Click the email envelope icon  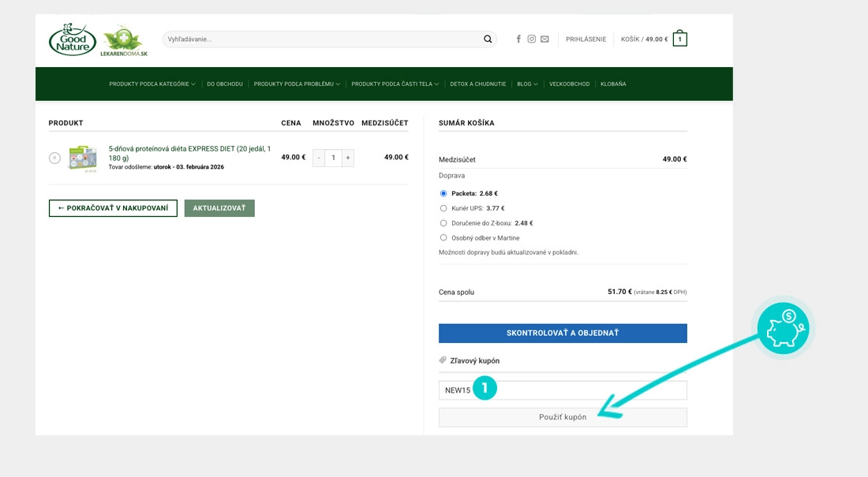point(544,39)
